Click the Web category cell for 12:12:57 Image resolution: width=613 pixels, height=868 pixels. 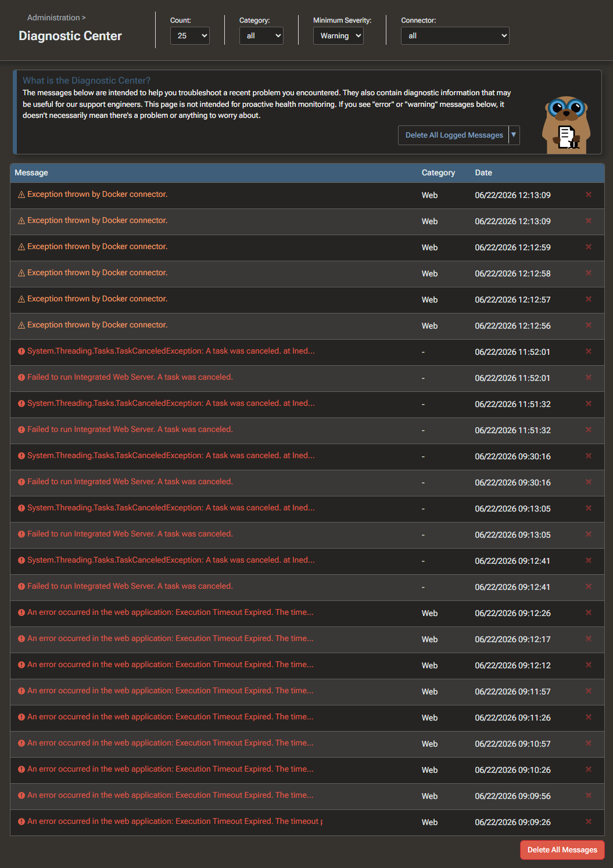429,300
